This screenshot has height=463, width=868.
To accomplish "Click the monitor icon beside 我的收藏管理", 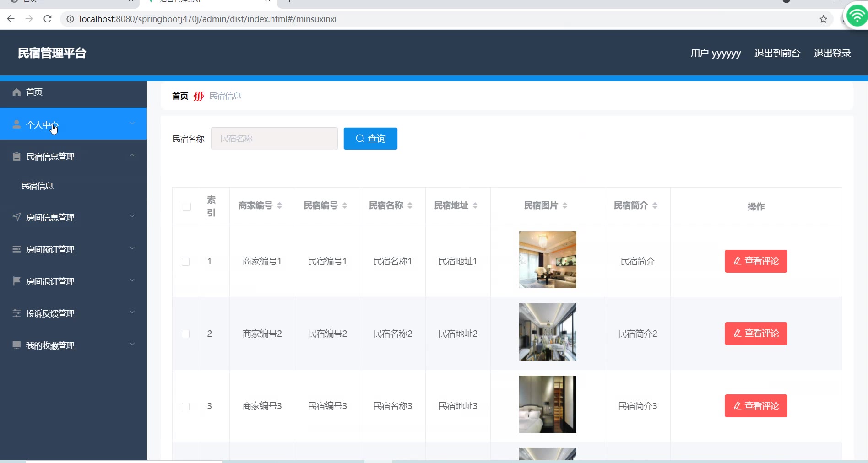I will click(16, 345).
